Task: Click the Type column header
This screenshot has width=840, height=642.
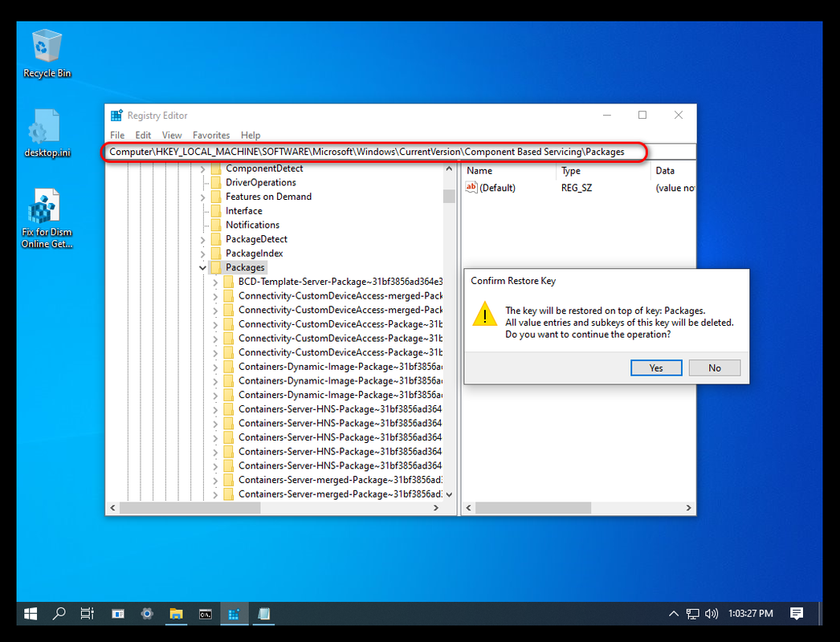Action: (x=603, y=171)
